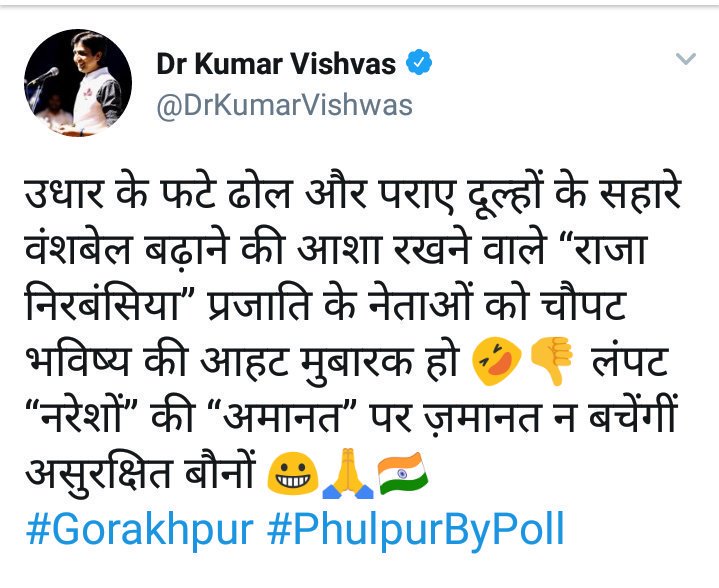Open the @DrKumarVishwas handle link
Image resolution: width=719 pixels, height=588 pixels.
284,105
